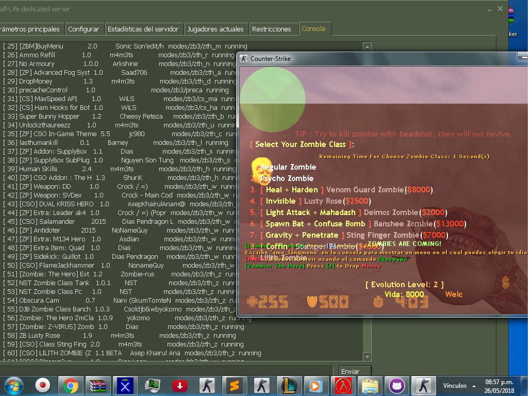Open the Jugadores actuales tab

pyautogui.click(x=215, y=29)
